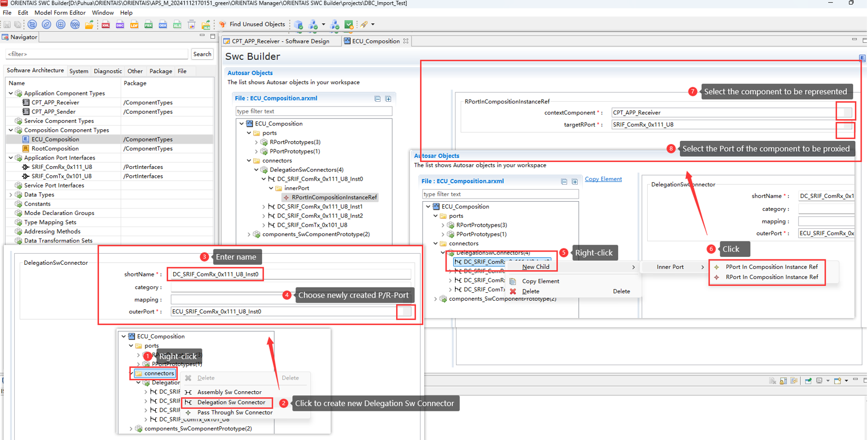Screen dimensions: 868x440
Task: Collapse all in ECU_Composition.arxml file panel
Action: (x=378, y=99)
